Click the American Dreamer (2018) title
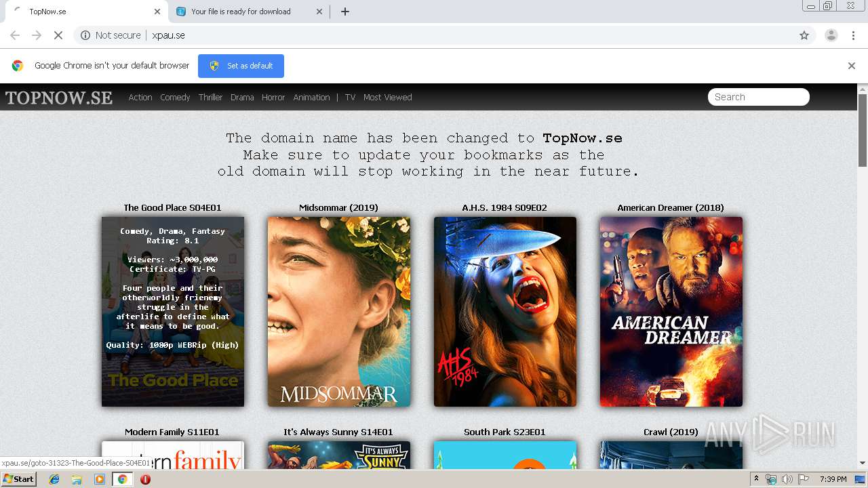The width and height of the screenshot is (868, 488). (671, 207)
